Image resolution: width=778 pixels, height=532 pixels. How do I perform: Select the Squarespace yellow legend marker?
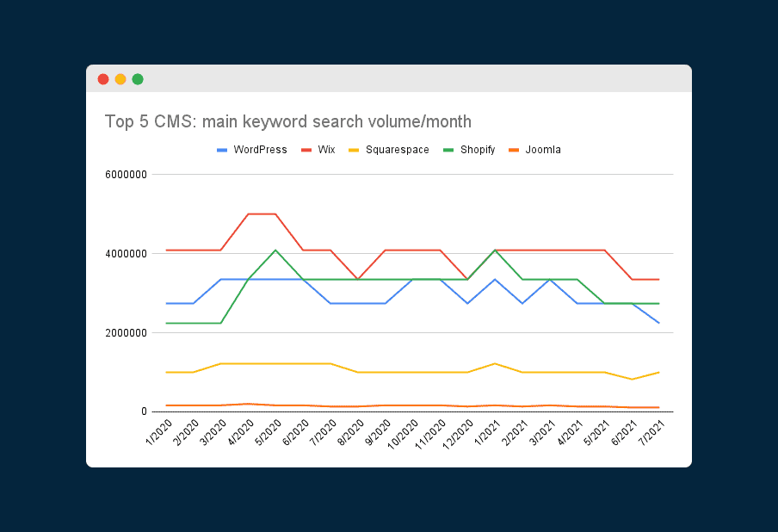tap(355, 149)
